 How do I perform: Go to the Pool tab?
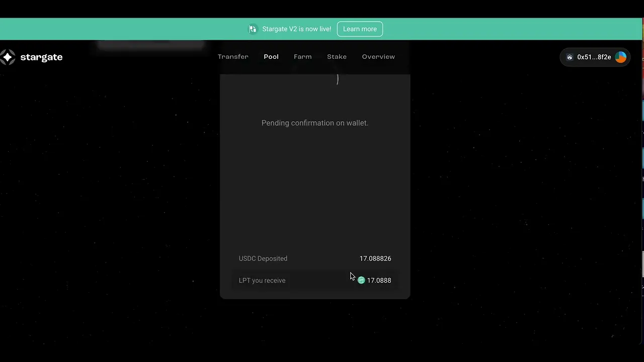(271, 57)
